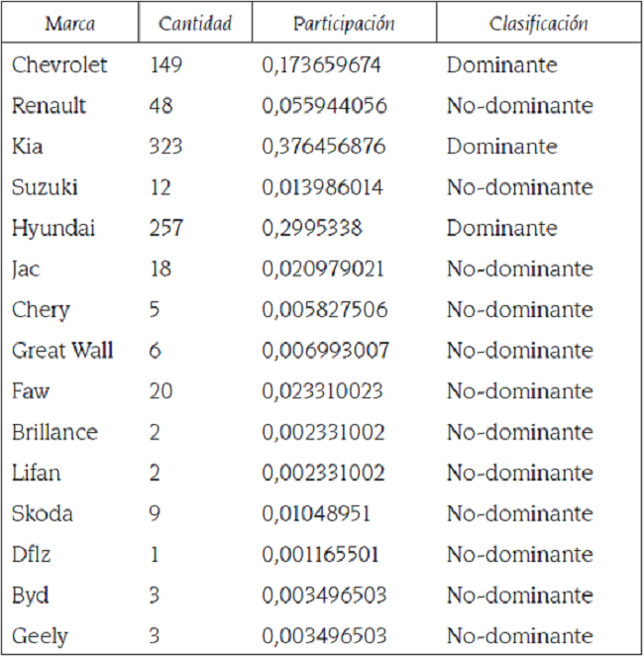Select the Suzuki brand cell
The height and width of the screenshot is (657, 644).
(45, 187)
